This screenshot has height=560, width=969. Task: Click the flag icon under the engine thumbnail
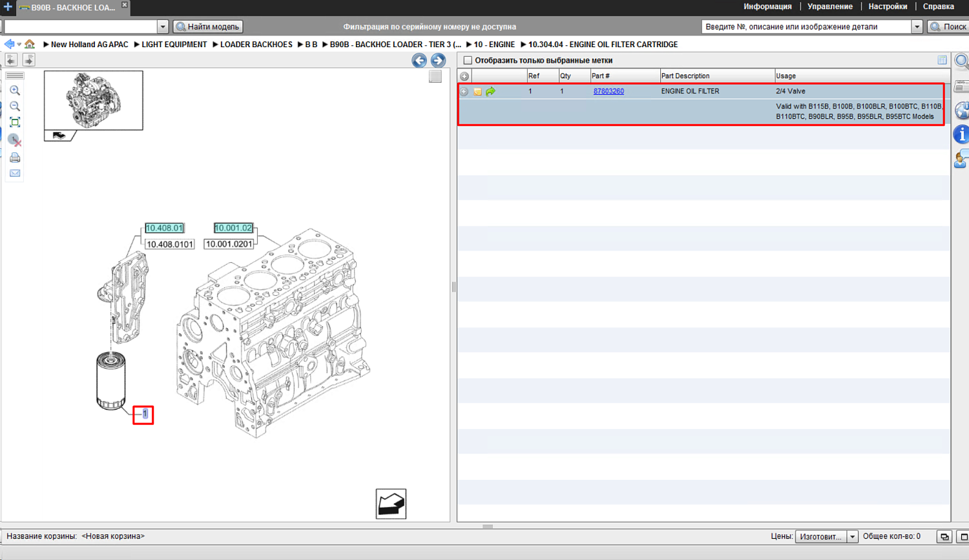point(59,136)
